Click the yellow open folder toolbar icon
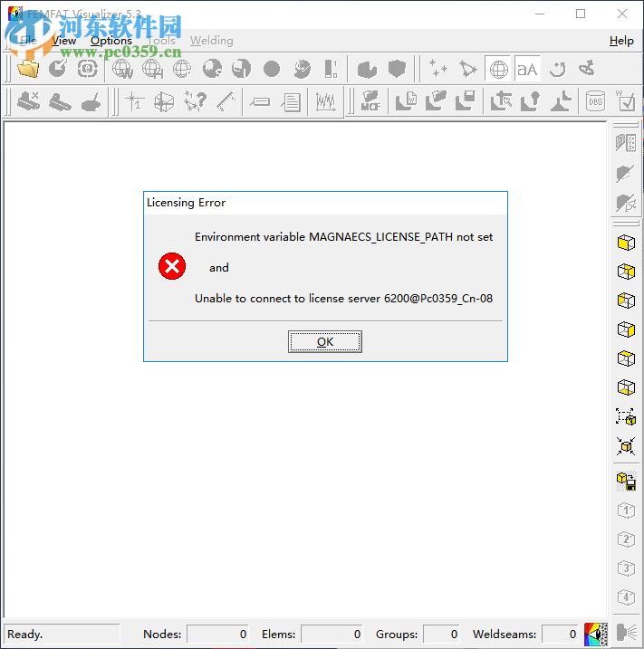Image resolution: width=644 pixels, height=649 pixels. (28, 69)
